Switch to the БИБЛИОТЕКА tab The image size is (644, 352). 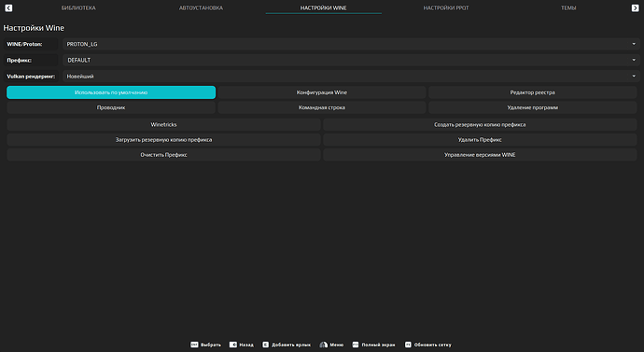pyautogui.click(x=78, y=7)
